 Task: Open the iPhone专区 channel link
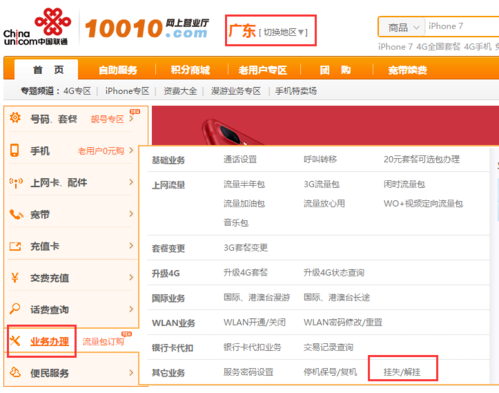[x=127, y=91]
